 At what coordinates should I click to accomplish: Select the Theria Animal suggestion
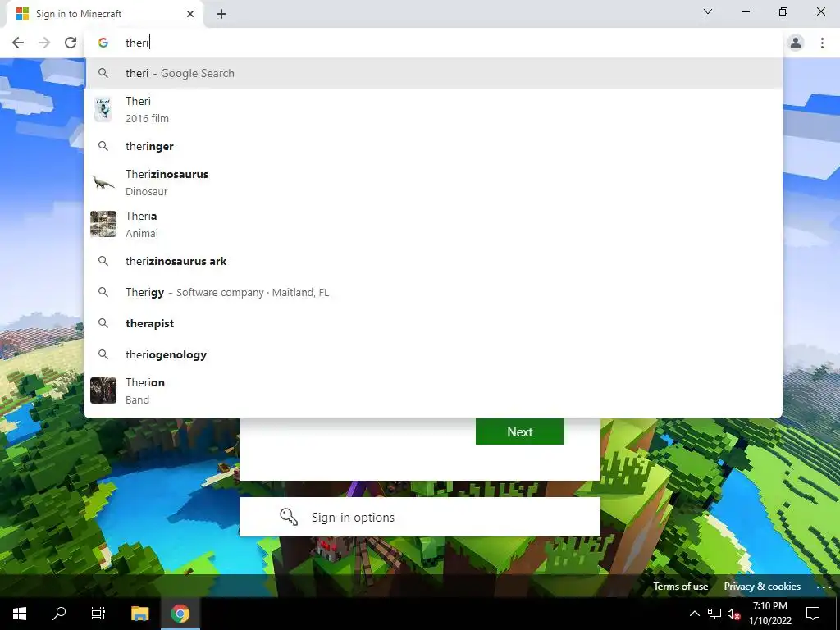click(x=433, y=225)
